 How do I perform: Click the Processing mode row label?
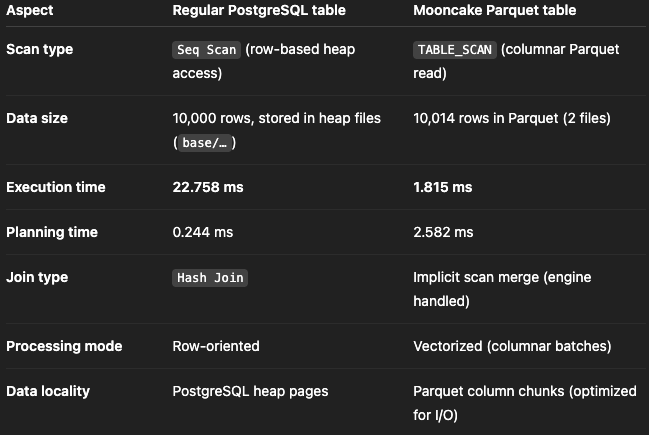64,346
